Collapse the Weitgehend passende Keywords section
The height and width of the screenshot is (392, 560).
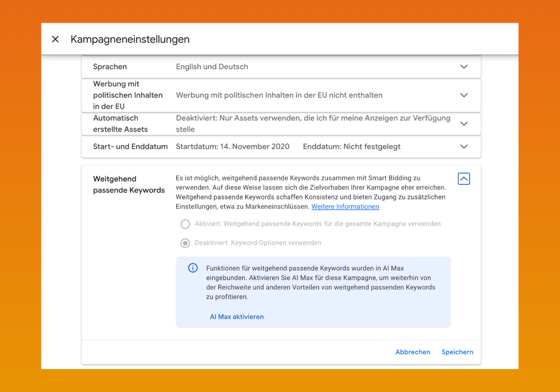(464, 179)
